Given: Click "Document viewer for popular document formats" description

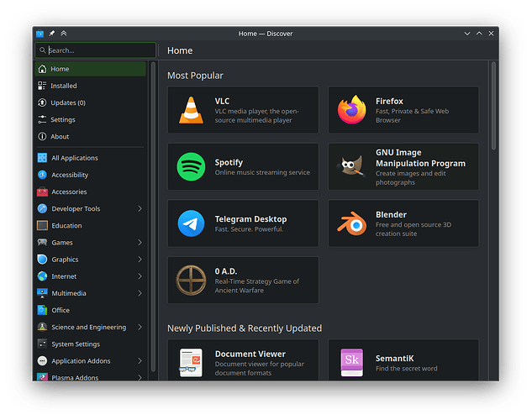Looking at the screenshot, I should point(260,369).
